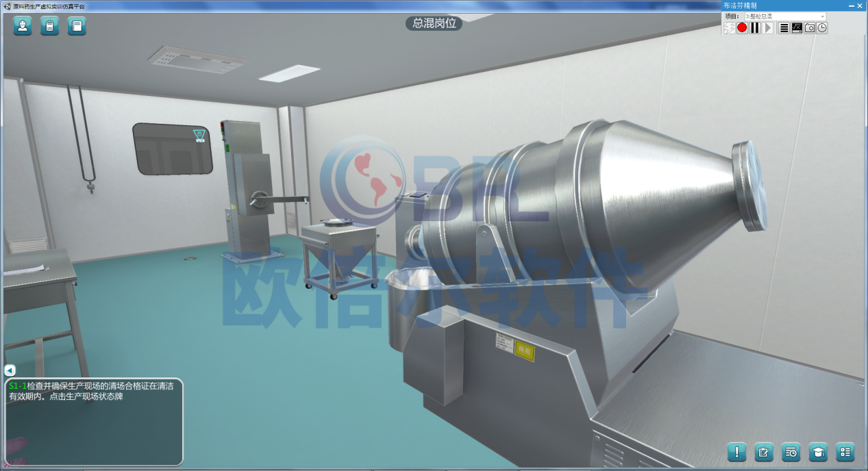Viewport: 868px width, 471px height.
Task: Collapse the task hint panel arrow
Action: (10, 370)
